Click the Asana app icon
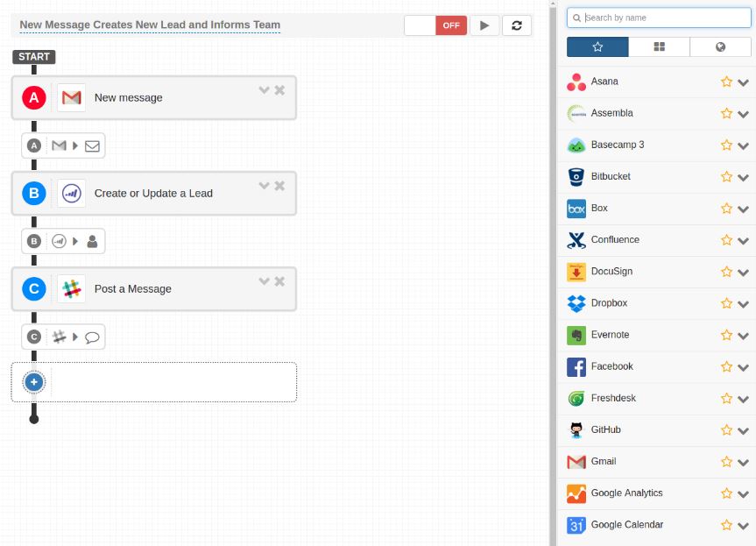 coord(576,82)
